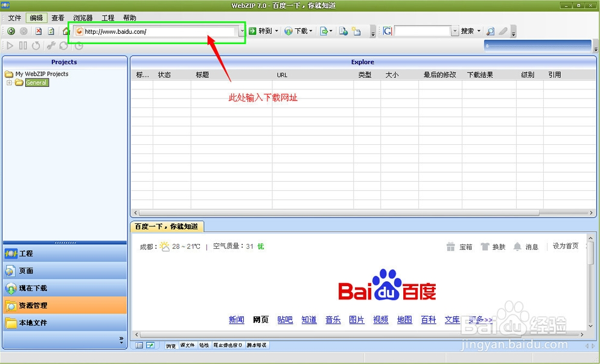600x364 pixels.
Task: Switch to the 源文件 bottom tab
Action: pyautogui.click(x=188, y=345)
